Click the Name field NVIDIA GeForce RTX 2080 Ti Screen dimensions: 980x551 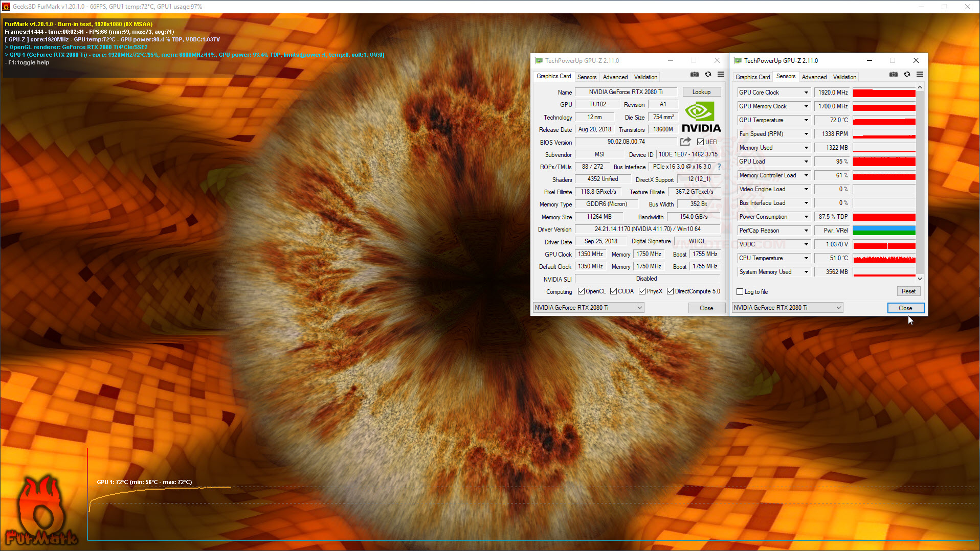coord(626,92)
